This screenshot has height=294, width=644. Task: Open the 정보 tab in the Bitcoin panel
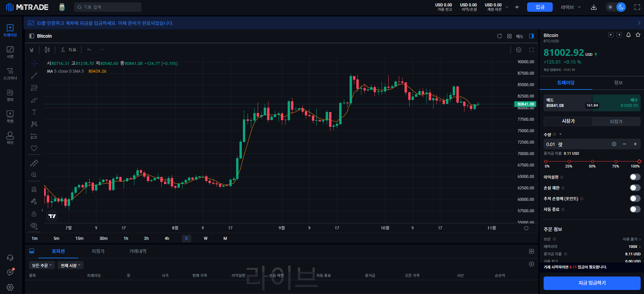tap(618, 83)
